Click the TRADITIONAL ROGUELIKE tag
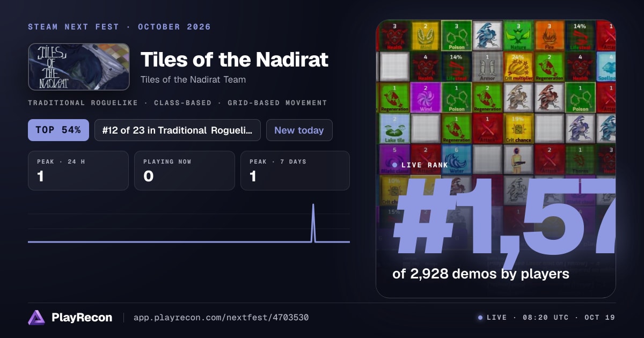Image resolution: width=644 pixels, height=338 pixels. pos(83,102)
